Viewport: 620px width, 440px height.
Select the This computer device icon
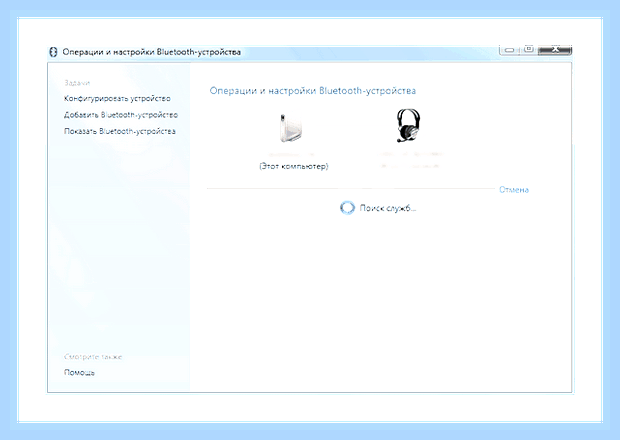[x=291, y=128]
